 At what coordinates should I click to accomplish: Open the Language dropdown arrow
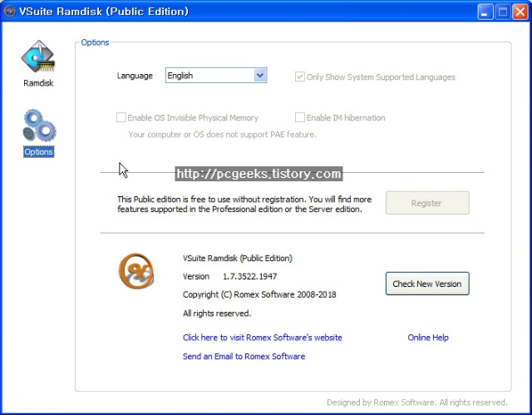260,76
